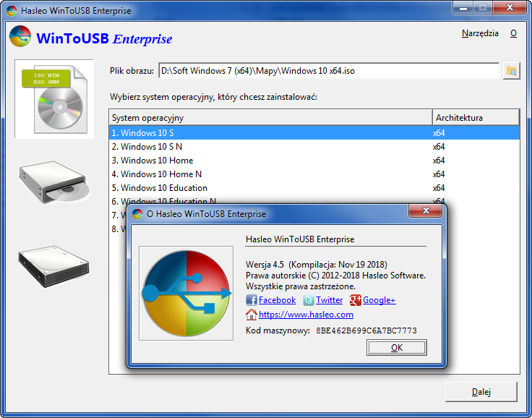Click the home icon beside hasleo.com
Viewport: 532px width, 418px height.
tap(252, 315)
